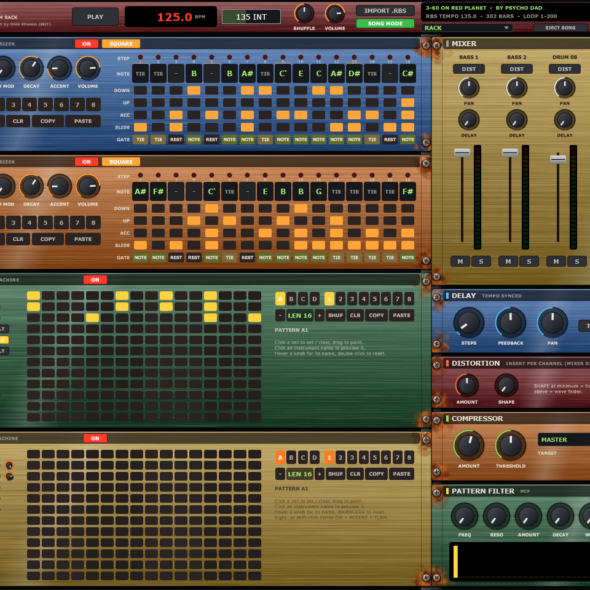Screen dimensions: 590x590
Task: Enable DIST on DRUM 08 mixer channel
Action: tap(564, 69)
